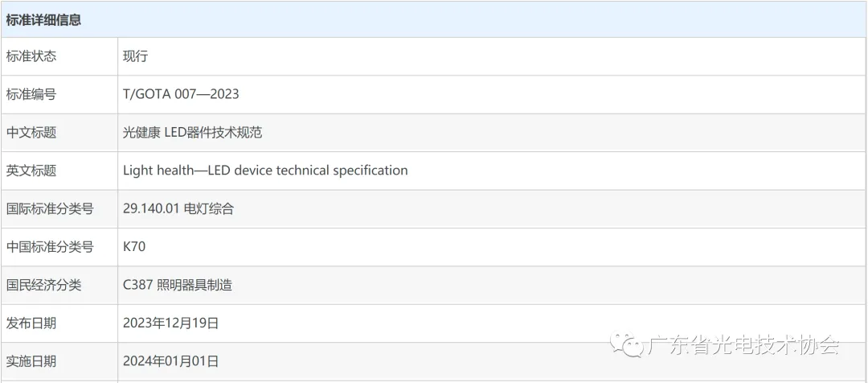Click the 标准编号 label cell
Image resolution: width=868 pixels, height=383 pixels.
59,94
